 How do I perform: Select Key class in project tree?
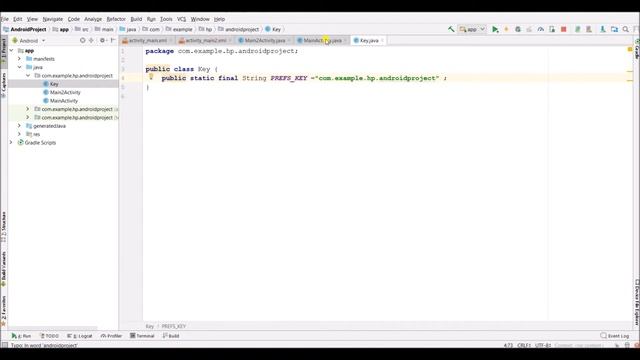54,84
